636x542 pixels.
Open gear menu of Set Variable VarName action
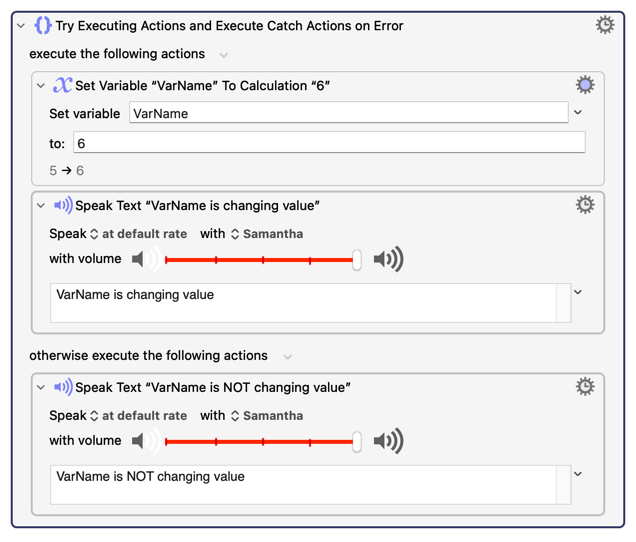(585, 85)
